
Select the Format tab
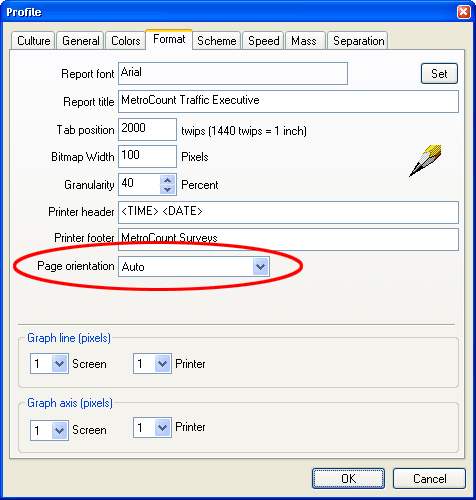(x=169, y=39)
